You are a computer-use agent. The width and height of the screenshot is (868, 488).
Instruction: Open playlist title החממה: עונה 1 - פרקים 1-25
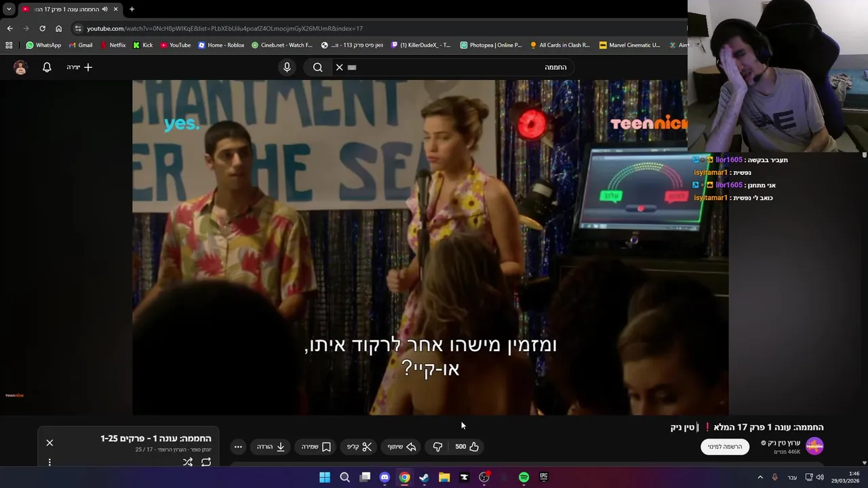[156, 439]
